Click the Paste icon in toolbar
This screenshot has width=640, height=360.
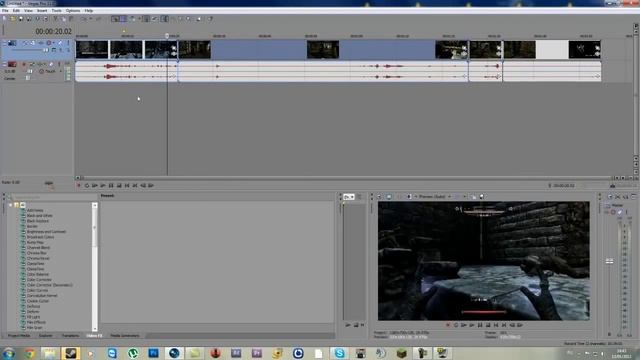point(71,19)
